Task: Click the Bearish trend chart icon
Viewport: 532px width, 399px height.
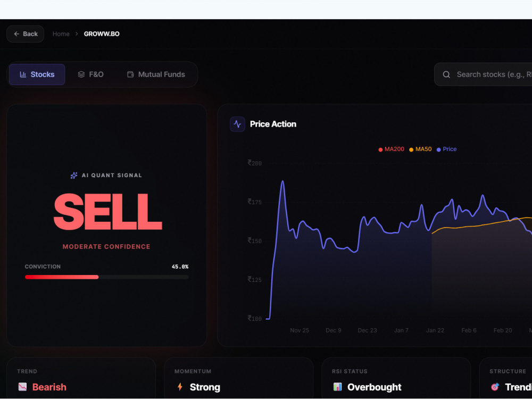Action: [22, 387]
